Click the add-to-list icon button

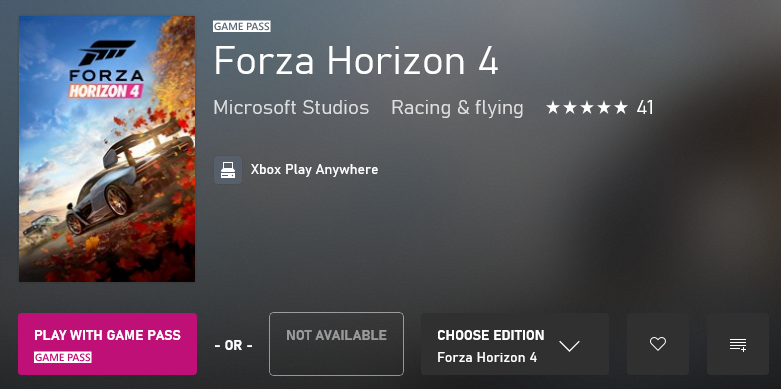(x=738, y=344)
